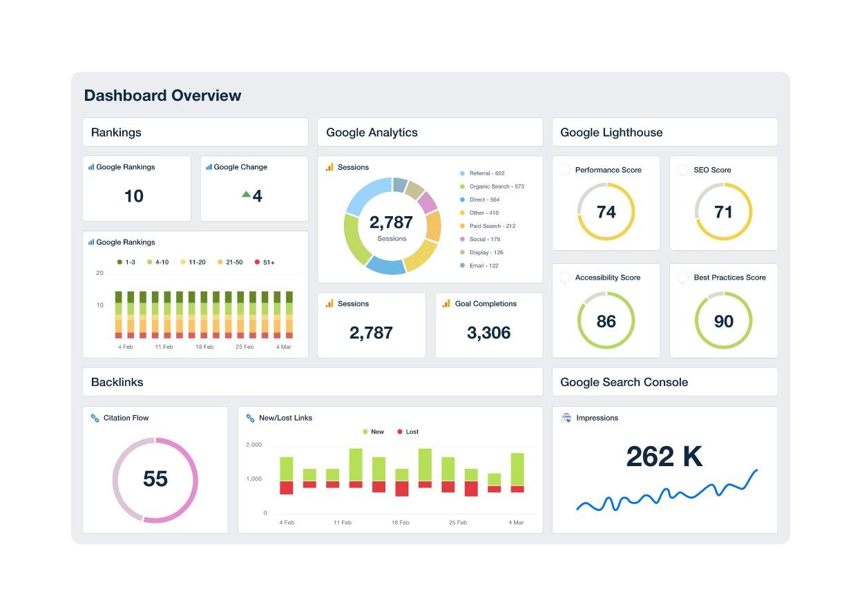Click the Search Console icon beside Impressions
The image size is (862, 616).
coord(566,418)
